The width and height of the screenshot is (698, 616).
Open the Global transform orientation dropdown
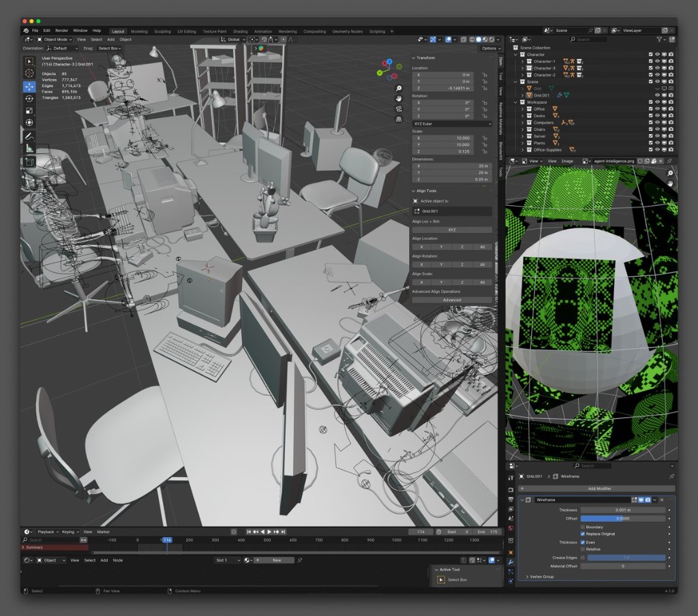click(x=233, y=40)
